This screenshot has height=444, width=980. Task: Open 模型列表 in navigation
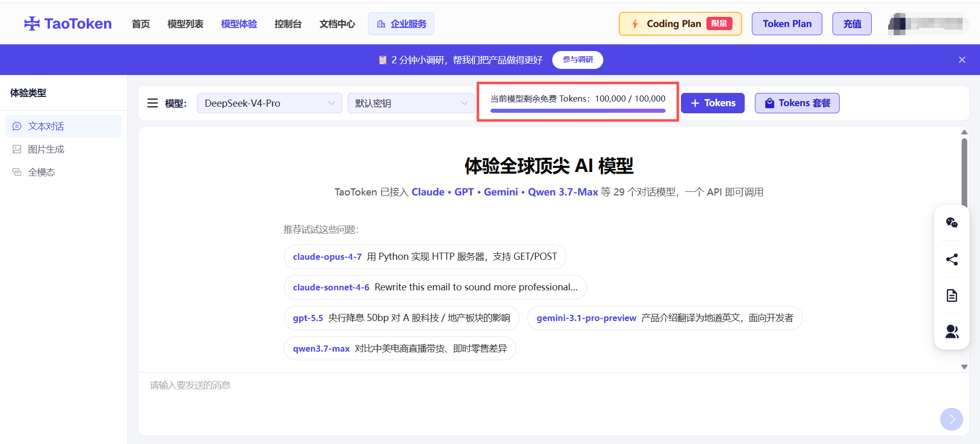[x=185, y=24]
